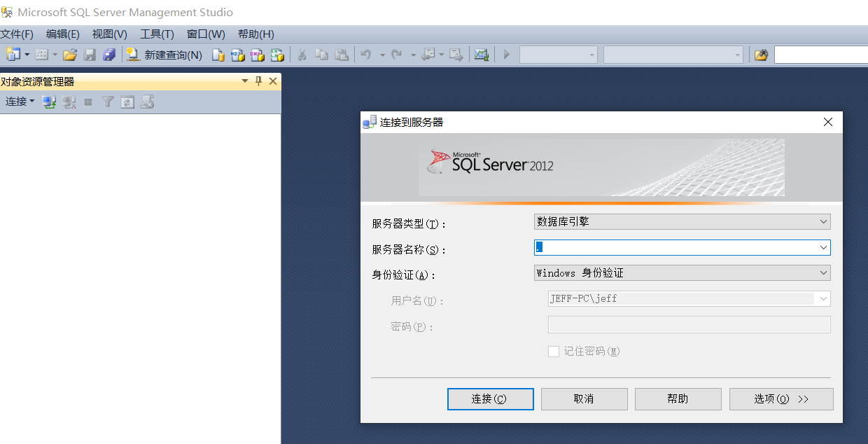Click the Start Debugging play icon
This screenshot has width=868, height=444.
(507, 55)
